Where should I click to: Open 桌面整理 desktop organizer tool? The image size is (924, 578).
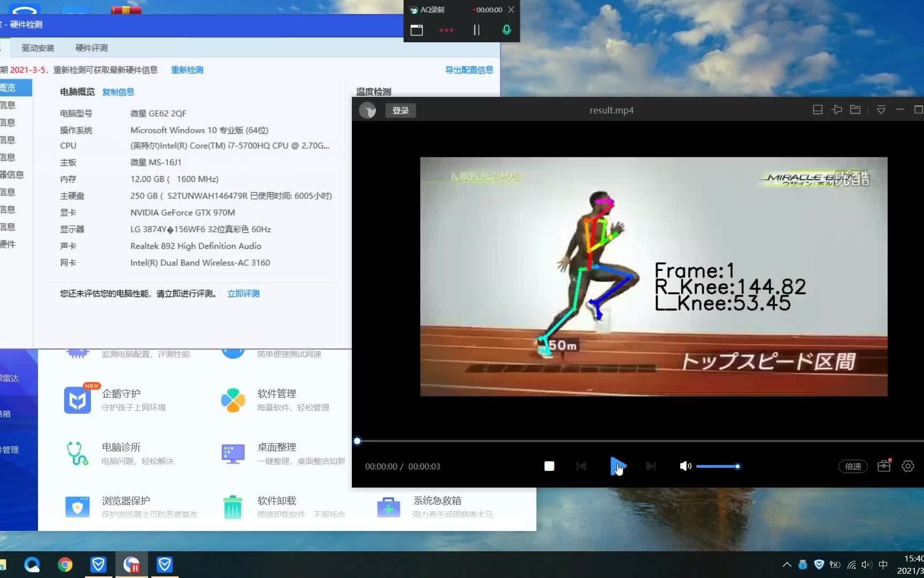[283, 453]
